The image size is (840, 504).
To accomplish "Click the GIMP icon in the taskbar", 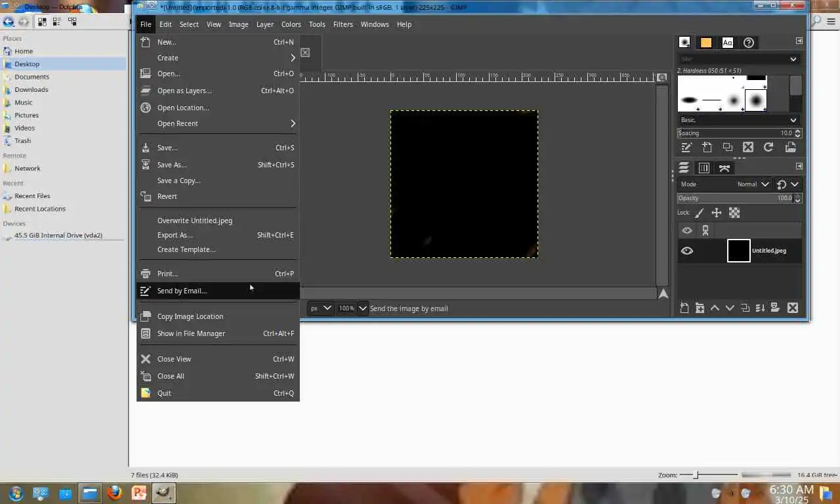I will tap(163, 493).
